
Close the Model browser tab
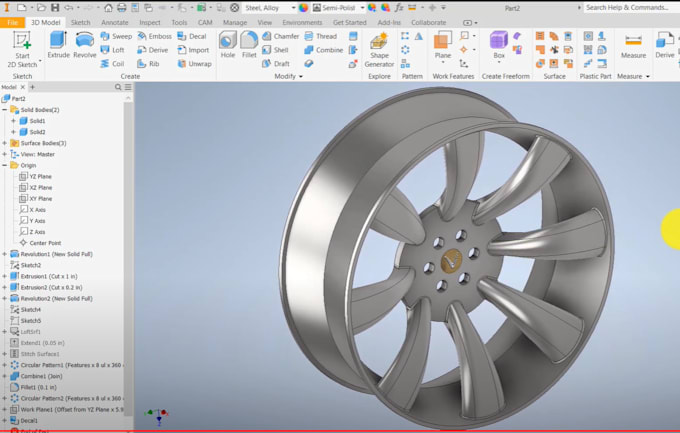(x=23, y=87)
